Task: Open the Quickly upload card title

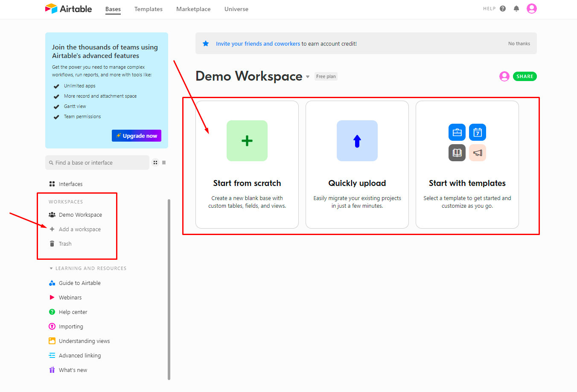Action: click(x=357, y=183)
